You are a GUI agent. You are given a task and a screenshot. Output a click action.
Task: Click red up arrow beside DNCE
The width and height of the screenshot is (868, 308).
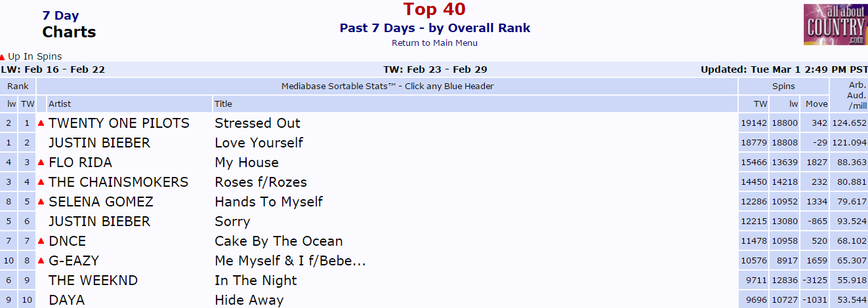point(41,241)
